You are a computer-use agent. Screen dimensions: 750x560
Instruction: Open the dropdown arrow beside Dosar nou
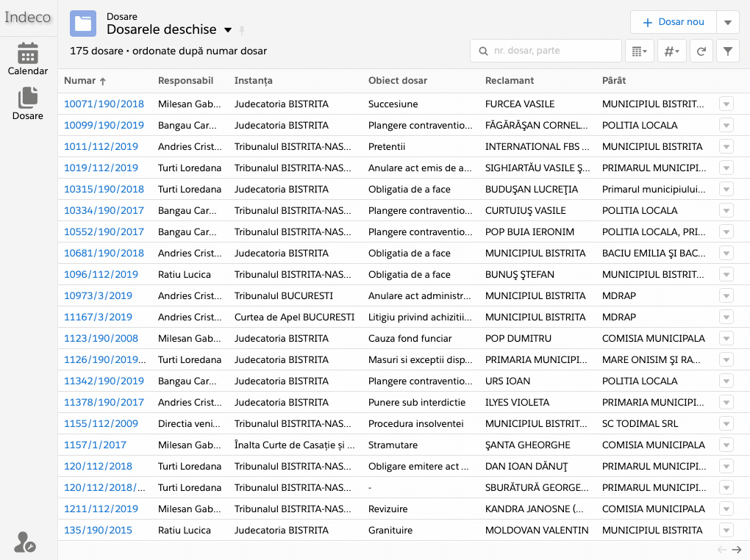[x=727, y=23]
